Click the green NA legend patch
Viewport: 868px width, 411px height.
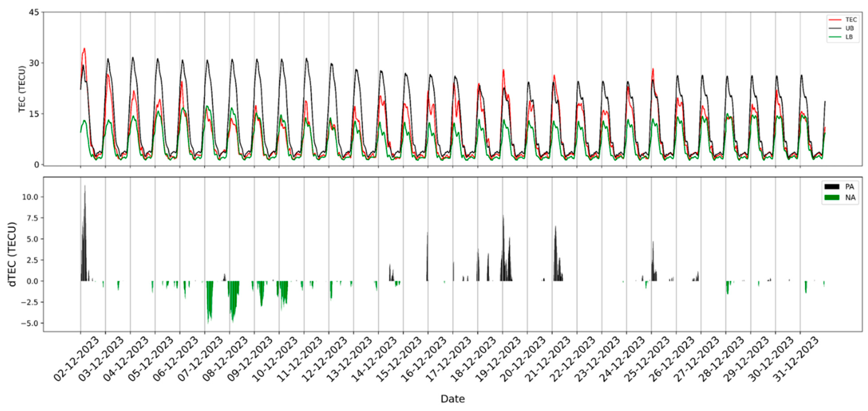click(832, 198)
